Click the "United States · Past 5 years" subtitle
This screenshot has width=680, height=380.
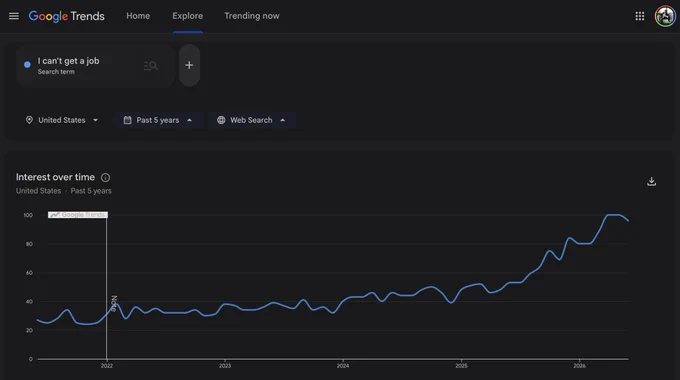pyautogui.click(x=64, y=191)
